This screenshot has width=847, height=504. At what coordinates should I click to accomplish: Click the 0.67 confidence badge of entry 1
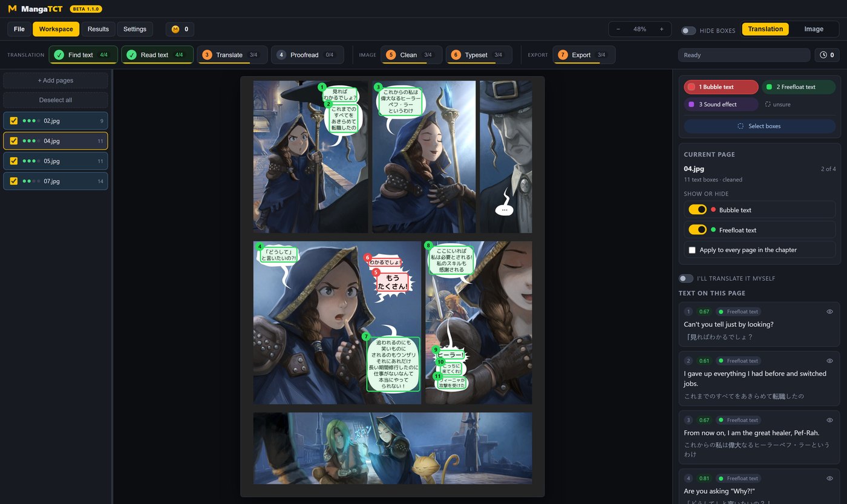pyautogui.click(x=704, y=312)
